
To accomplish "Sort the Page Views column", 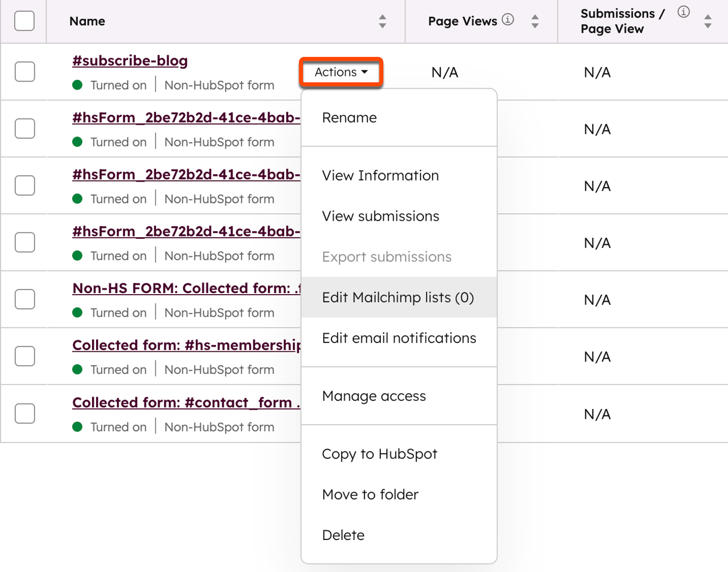I will tap(534, 21).
